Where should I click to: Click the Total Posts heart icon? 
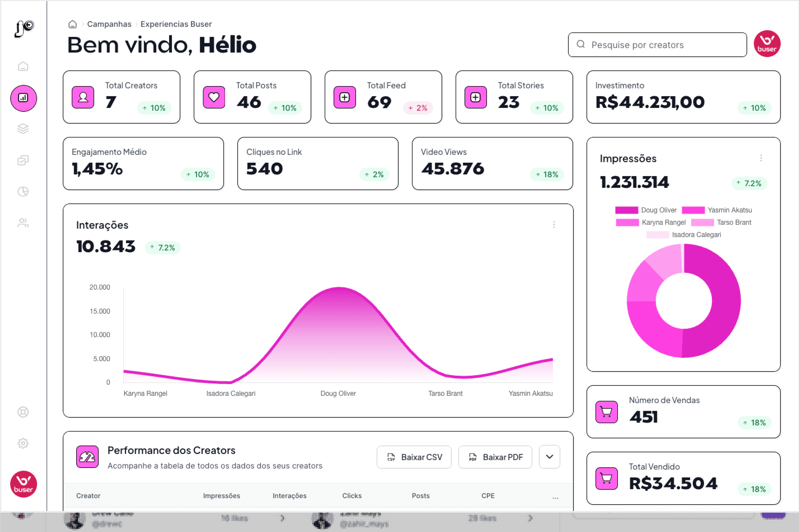point(214,97)
